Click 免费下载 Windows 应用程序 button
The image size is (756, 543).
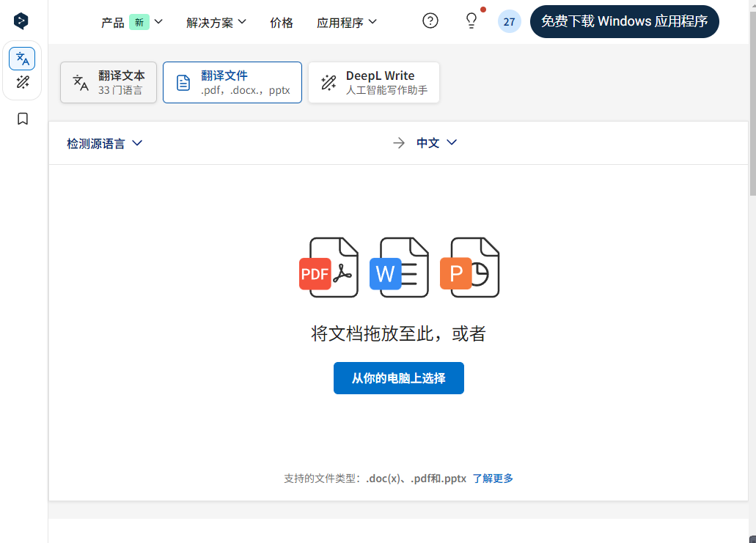coord(624,22)
